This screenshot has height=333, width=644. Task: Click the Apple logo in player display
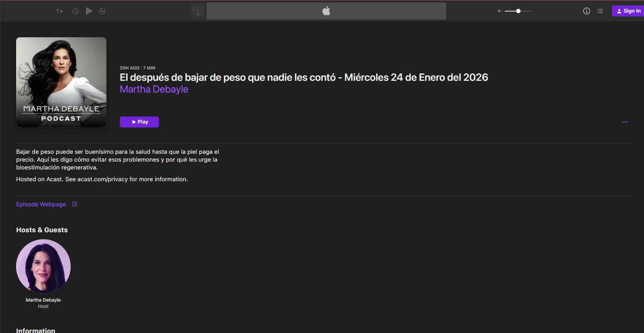[326, 11]
